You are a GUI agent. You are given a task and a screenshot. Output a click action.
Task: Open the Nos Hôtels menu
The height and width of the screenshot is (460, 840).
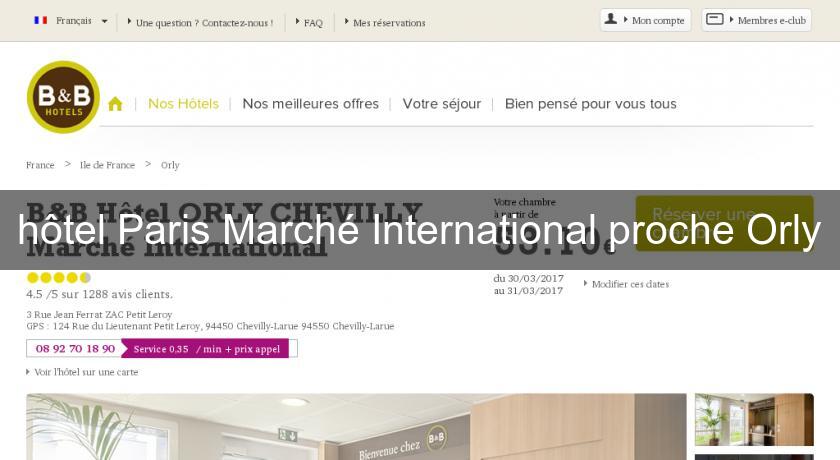pyautogui.click(x=183, y=104)
